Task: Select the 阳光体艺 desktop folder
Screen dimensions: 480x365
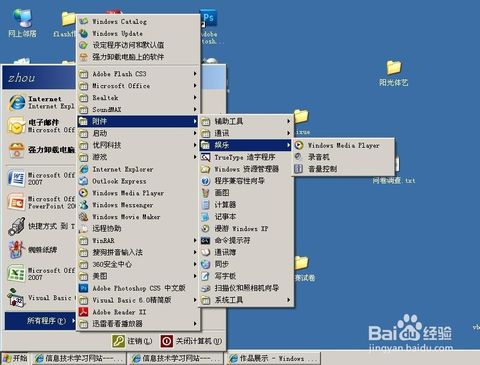Action: (x=394, y=73)
